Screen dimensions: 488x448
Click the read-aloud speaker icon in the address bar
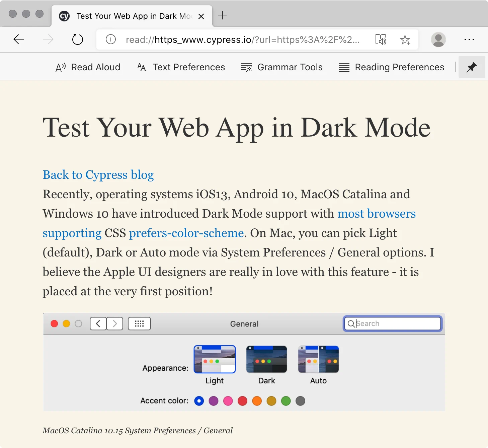(381, 40)
